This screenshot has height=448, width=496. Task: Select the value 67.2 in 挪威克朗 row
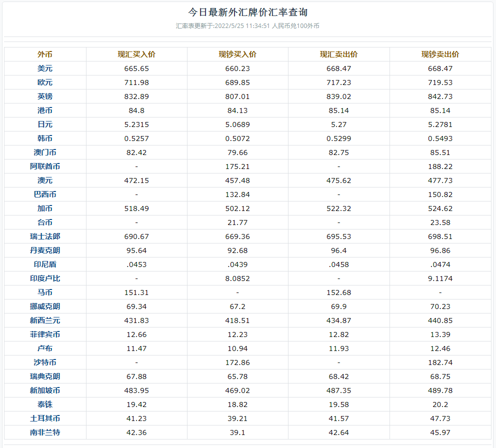click(237, 306)
